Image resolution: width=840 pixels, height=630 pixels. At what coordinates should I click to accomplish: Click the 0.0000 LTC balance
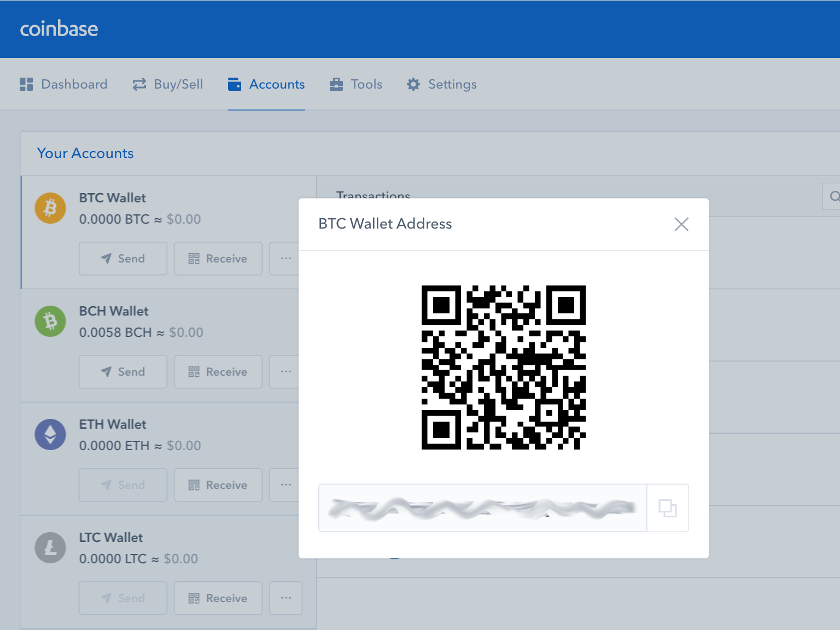[113, 559]
